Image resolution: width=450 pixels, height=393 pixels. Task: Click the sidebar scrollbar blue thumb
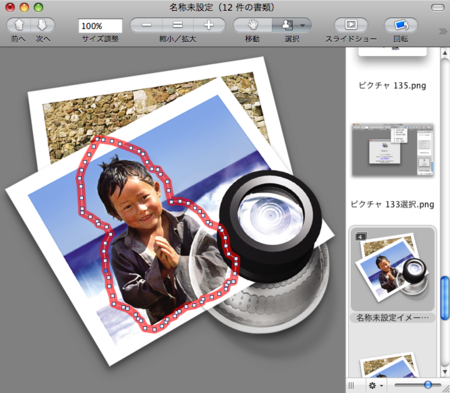click(445, 298)
